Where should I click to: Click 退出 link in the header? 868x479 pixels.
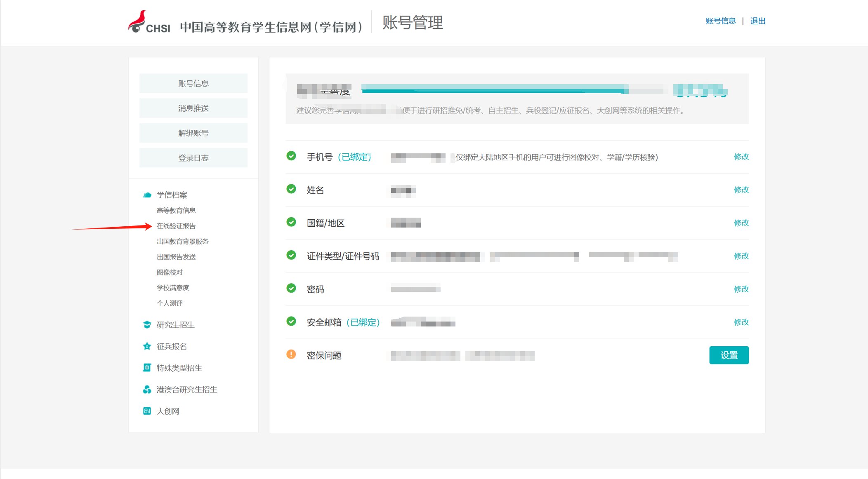(757, 21)
